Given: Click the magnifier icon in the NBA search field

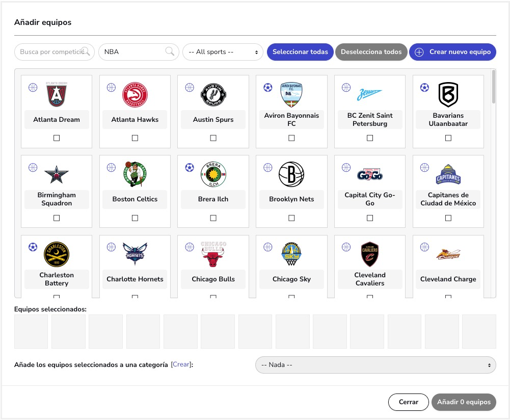Looking at the screenshot, I should tap(170, 51).
